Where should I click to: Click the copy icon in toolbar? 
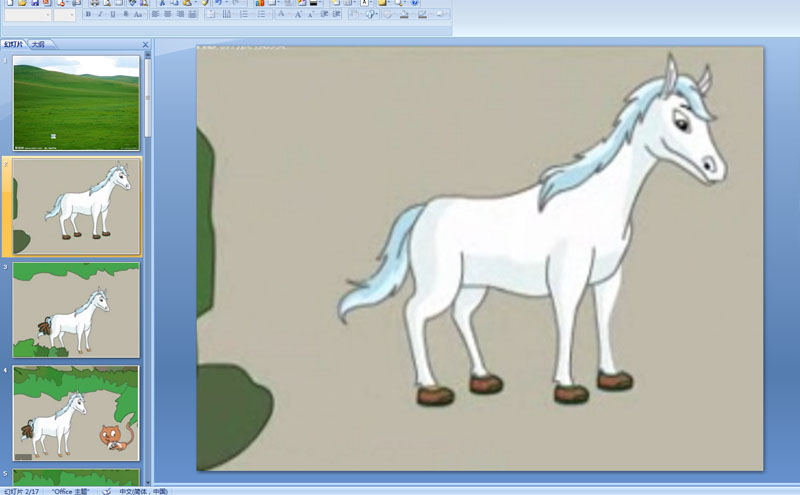point(174,3)
